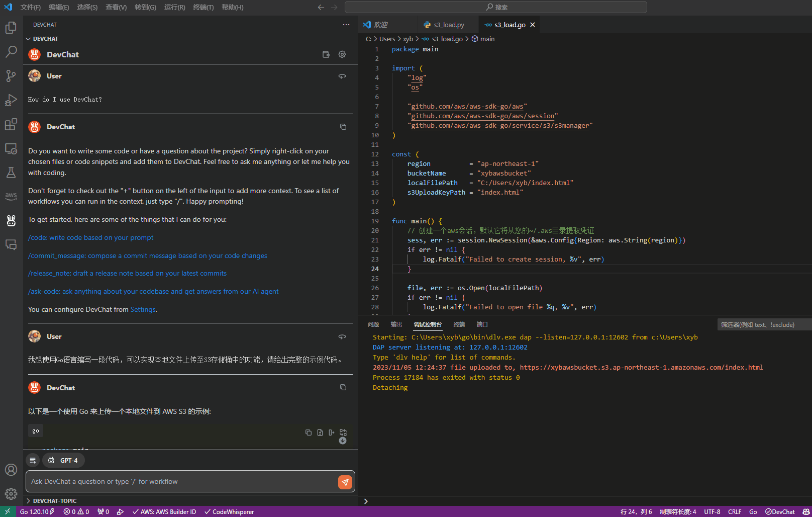Screen dimensions: 812x517
Task: Open the Manage gear in activity bar
Action: tap(11, 494)
